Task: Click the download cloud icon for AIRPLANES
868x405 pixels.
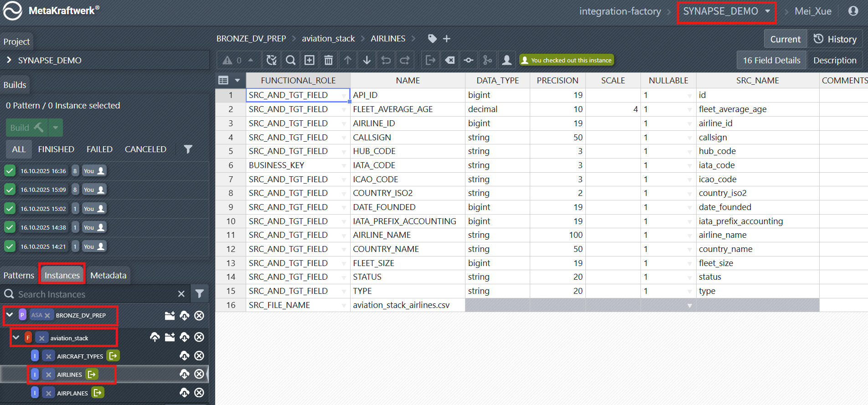Action: point(184,393)
